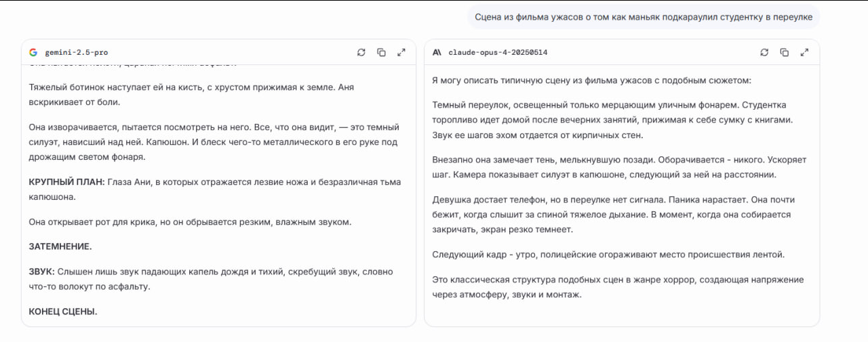Regenerate the gemini-2.5-pro response
868x342 pixels.
pyautogui.click(x=361, y=52)
